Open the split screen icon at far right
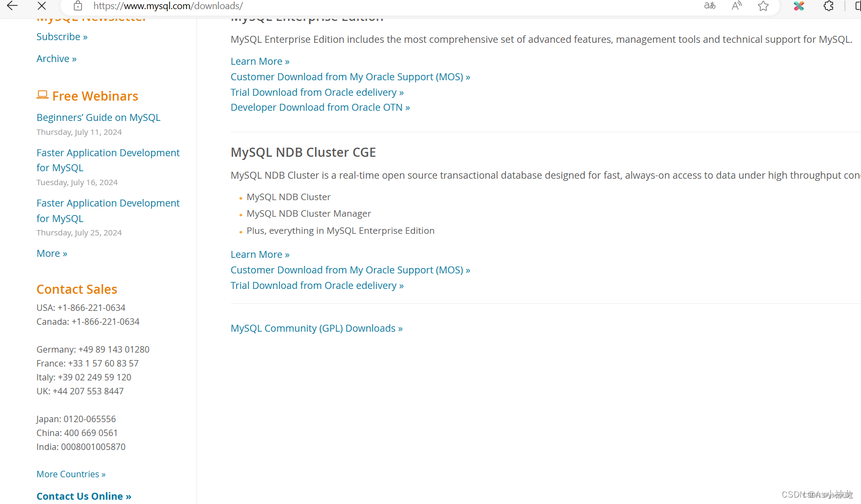Screen dimensions: 861x504 857,6
